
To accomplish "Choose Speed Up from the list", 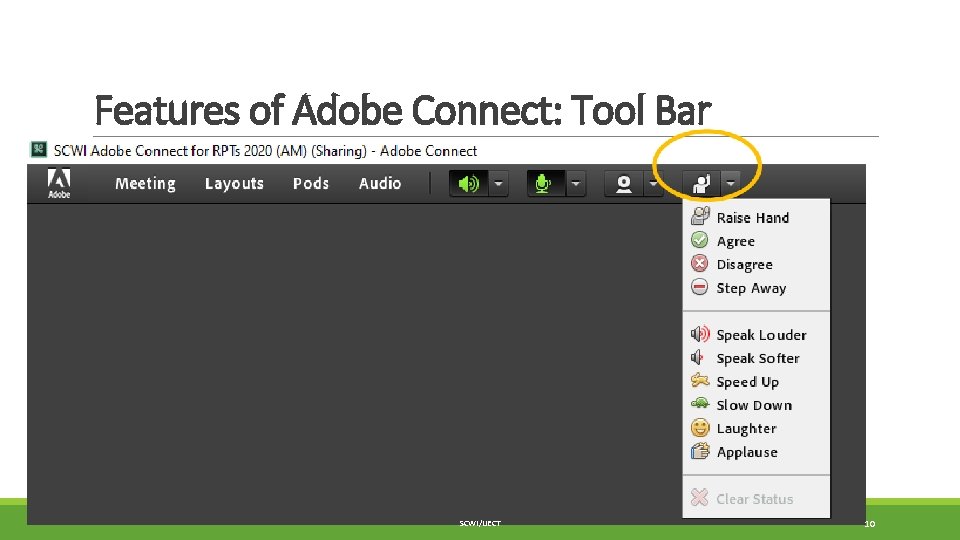I will tap(756, 381).
